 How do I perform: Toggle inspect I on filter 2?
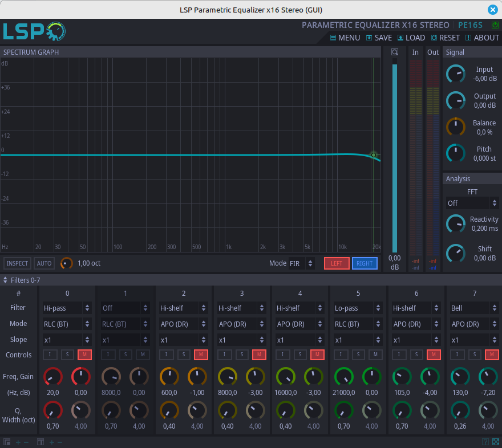point(166,355)
